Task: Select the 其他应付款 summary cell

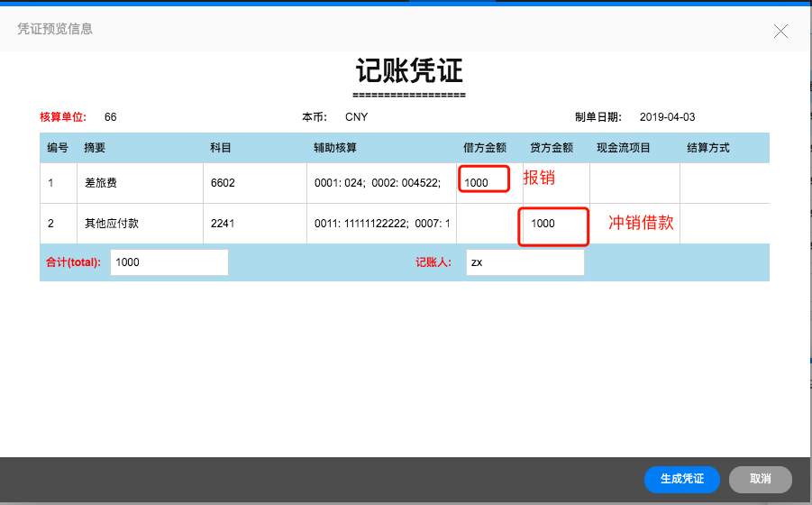Action: [x=140, y=224]
